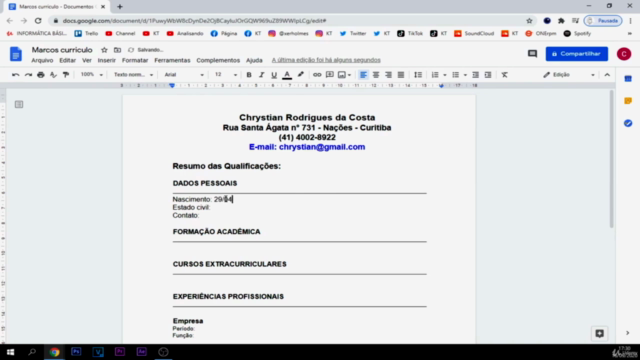
Task: Open the line spacing options
Action: [x=418, y=75]
